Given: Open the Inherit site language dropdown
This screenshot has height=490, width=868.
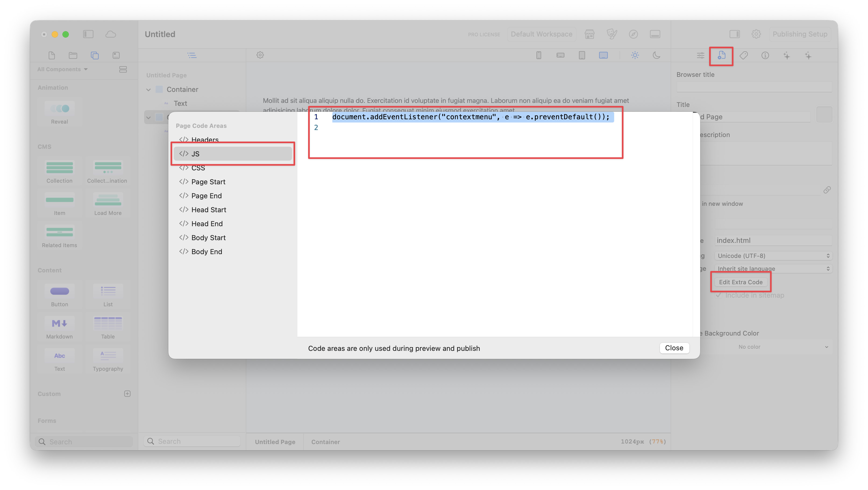Looking at the screenshot, I should click(x=773, y=269).
